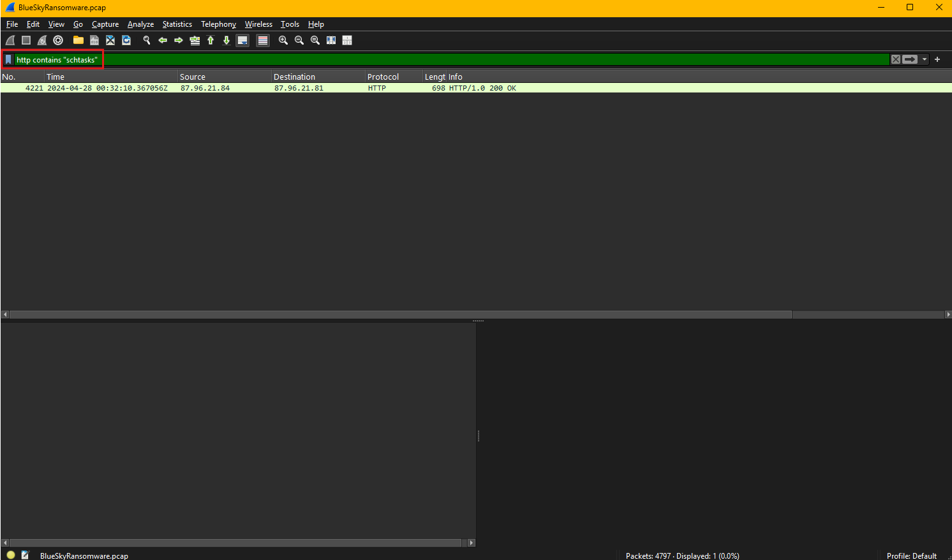
Task: Open the Analyze menu
Action: [x=140, y=24]
